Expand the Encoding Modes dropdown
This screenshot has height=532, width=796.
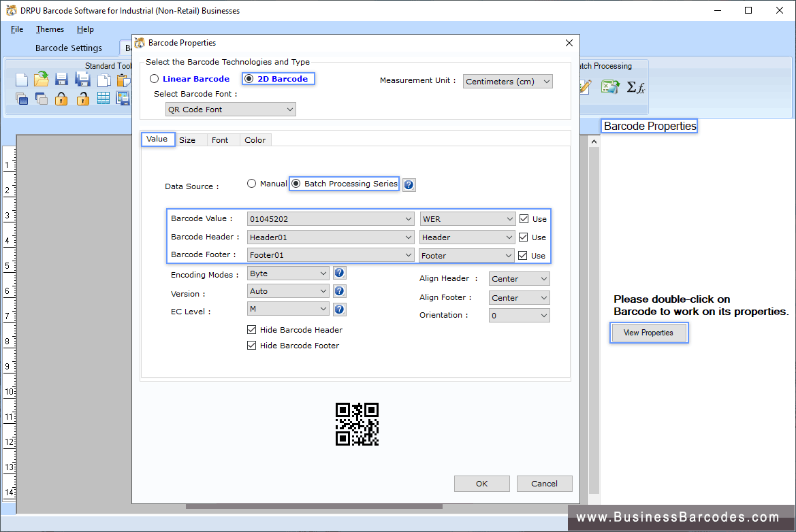pos(323,273)
